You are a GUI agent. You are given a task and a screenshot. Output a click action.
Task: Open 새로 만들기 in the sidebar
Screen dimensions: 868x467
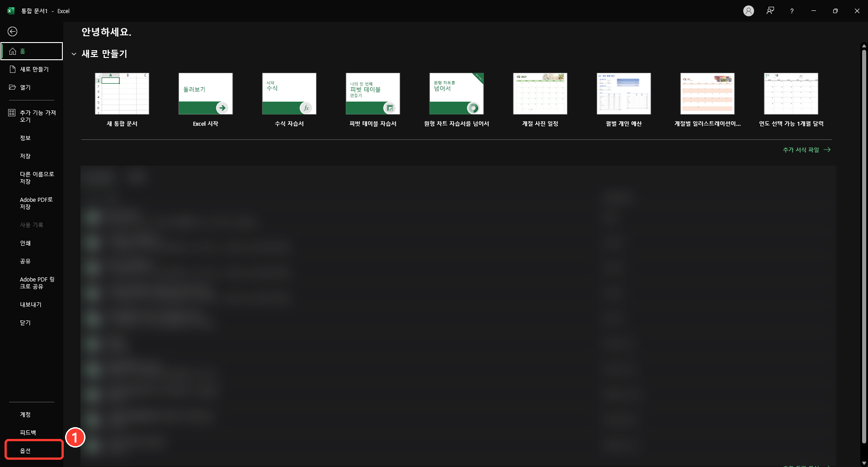pos(32,69)
